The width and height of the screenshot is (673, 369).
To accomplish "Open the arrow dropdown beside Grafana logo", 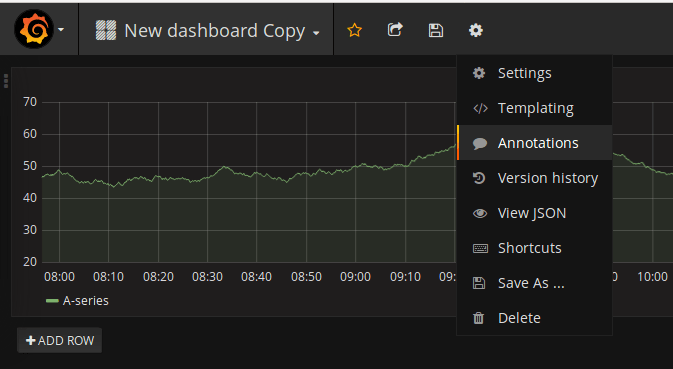I will (x=61, y=30).
